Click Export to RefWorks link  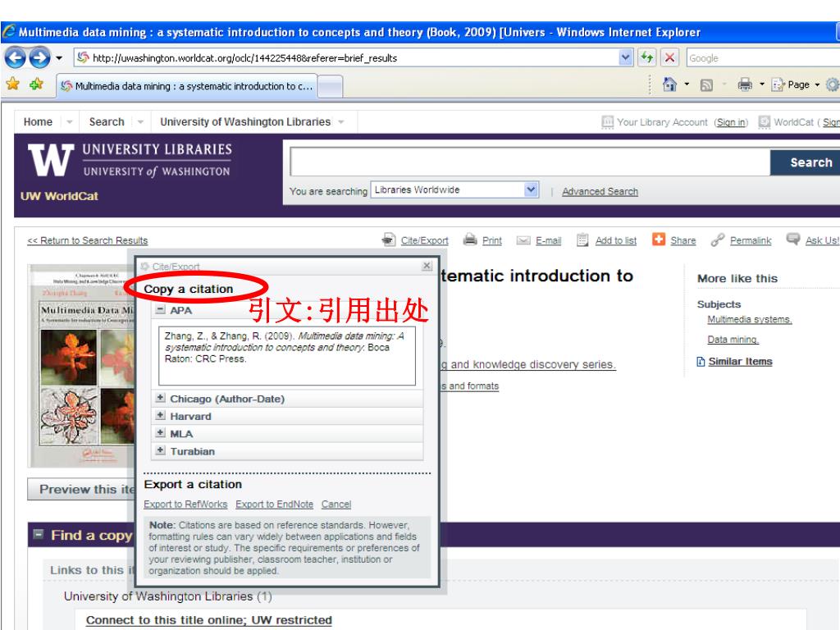pyautogui.click(x=185, y=504)
